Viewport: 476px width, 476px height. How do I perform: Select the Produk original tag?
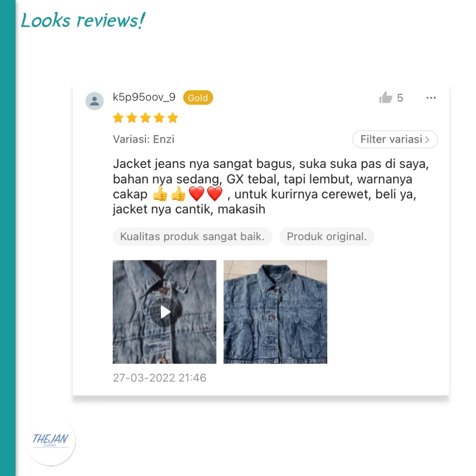point(327,237)
